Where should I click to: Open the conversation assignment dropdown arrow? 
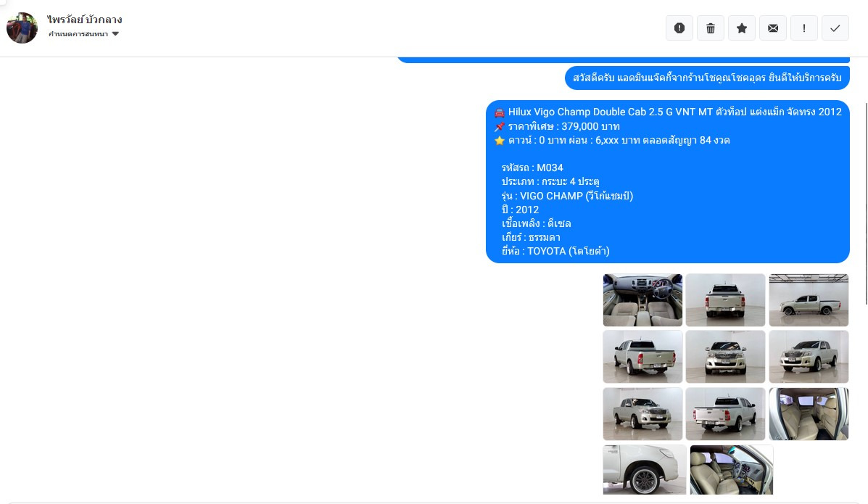pyautogui.click(x=115, y=34)
